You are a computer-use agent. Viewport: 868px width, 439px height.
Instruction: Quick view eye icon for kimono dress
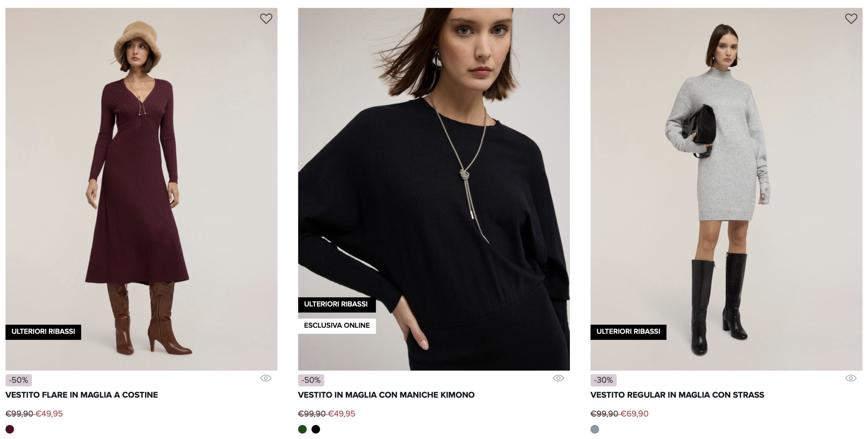(x=558, y=378)
